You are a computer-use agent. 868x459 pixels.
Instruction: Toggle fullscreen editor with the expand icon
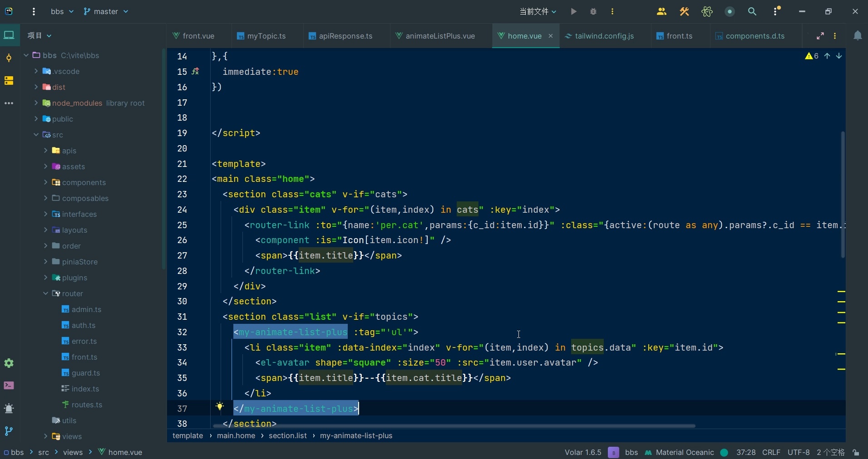coord(820,36)
